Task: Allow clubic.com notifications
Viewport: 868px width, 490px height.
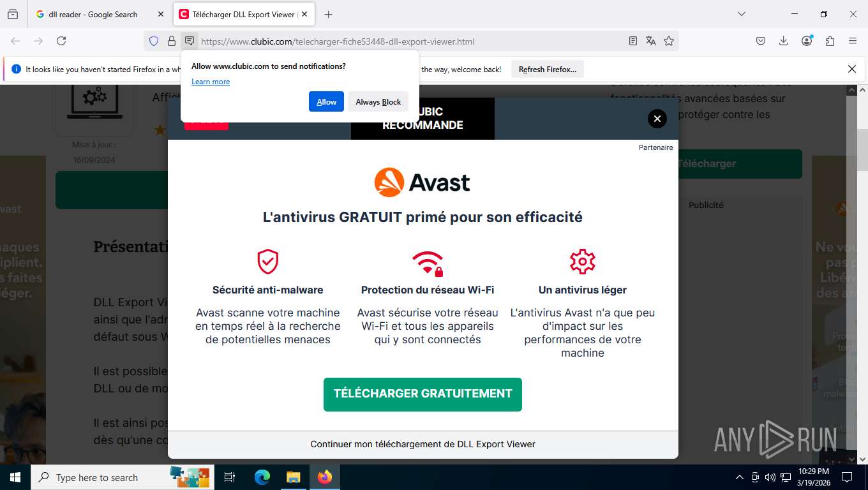Action: point(326,101)
